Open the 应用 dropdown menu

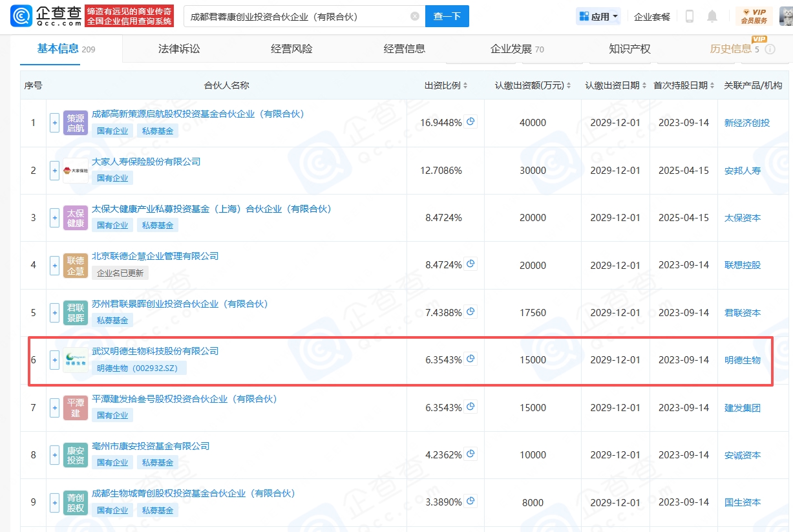pos(598,17)
